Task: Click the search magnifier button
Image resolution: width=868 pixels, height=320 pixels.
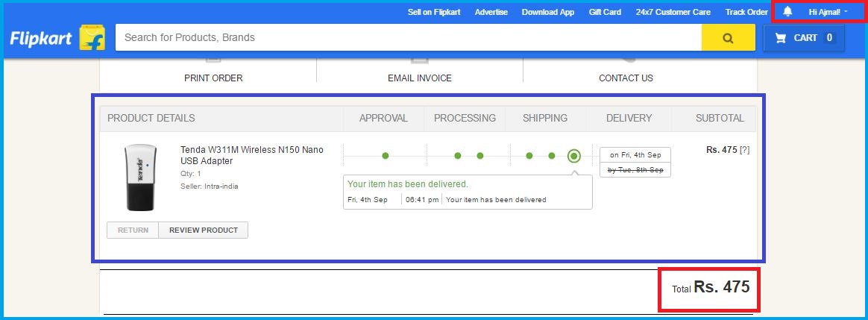Action: point(728,37)
